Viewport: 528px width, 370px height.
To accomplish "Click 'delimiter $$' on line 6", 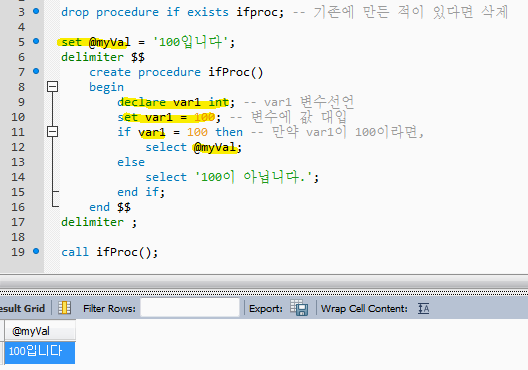I will [x=103, y=57].
